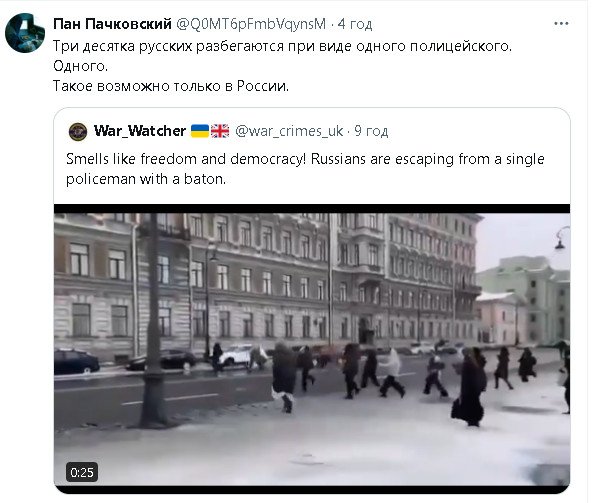Click the 0:25 video duration badge
The image size is (593, 503).
coord(82,472)
